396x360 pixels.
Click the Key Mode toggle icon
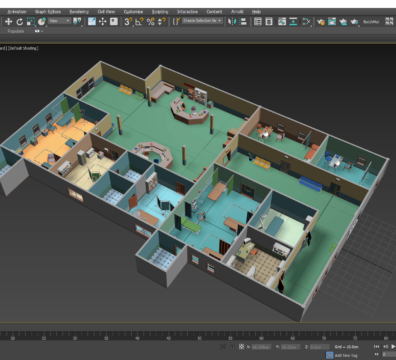(376, 355)
